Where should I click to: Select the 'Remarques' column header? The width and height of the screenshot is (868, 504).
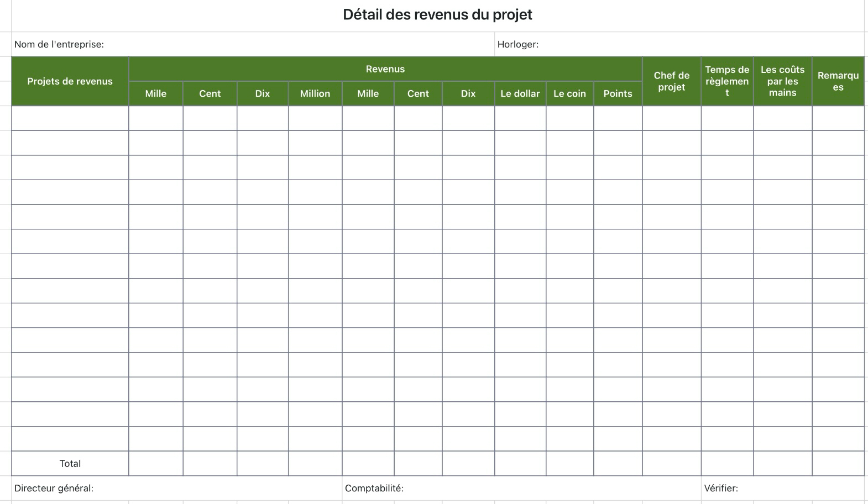tap(838, 81)
